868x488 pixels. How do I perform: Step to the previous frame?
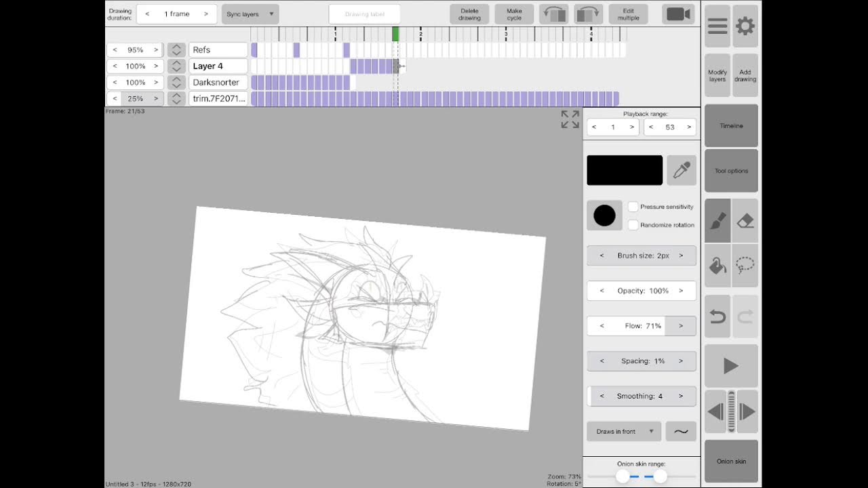pos(715,411)
